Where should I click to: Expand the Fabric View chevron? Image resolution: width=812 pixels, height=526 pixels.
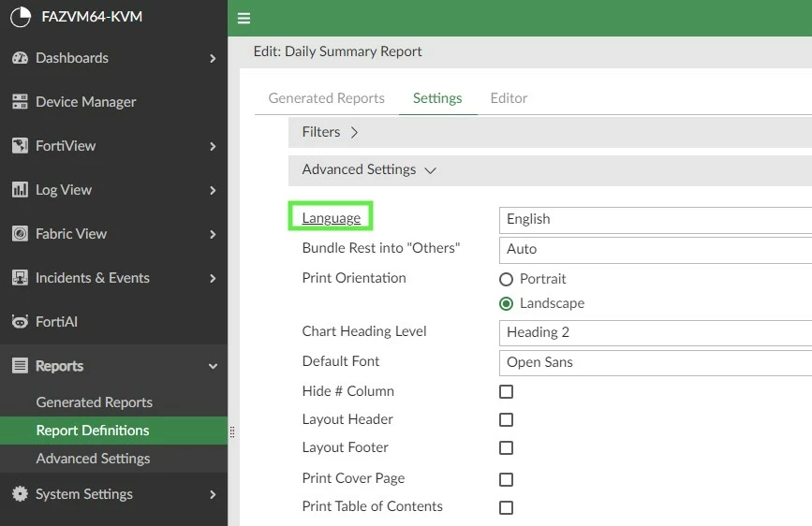point(213,235)
